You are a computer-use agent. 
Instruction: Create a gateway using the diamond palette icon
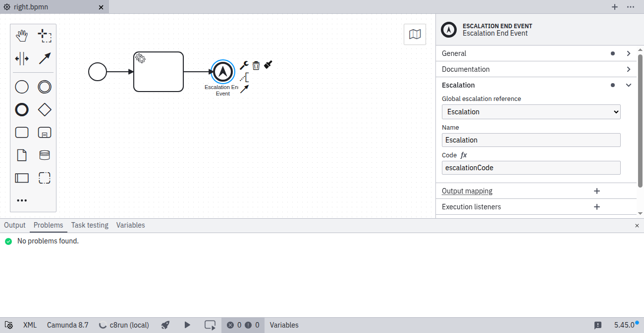point(44,109)
